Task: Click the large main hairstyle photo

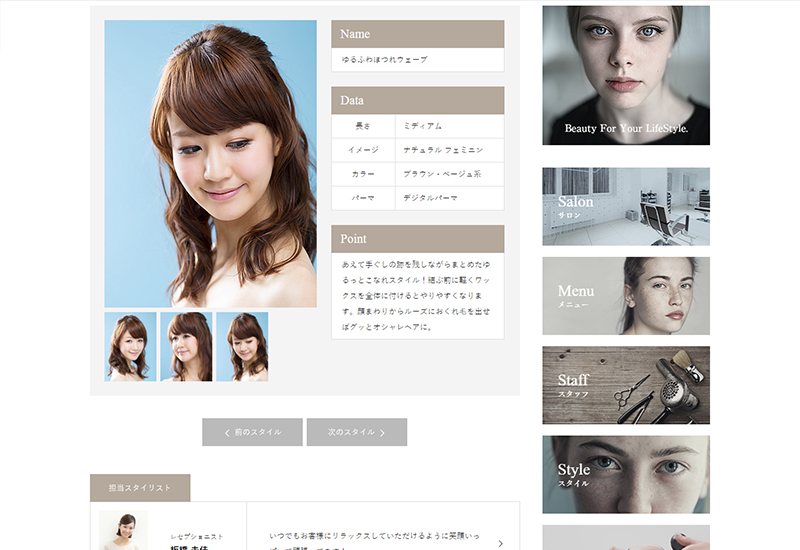Action: (210, 164)
